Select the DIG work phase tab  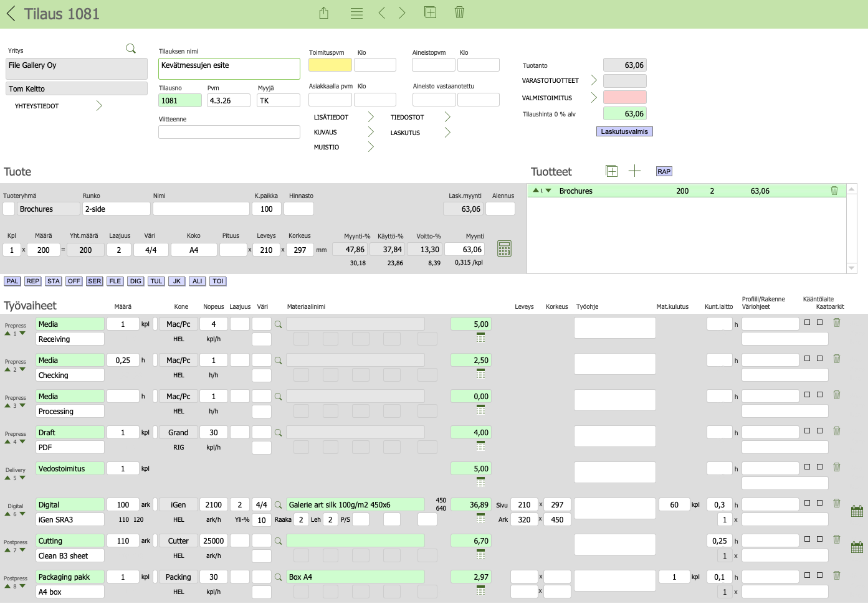[136, 281]
